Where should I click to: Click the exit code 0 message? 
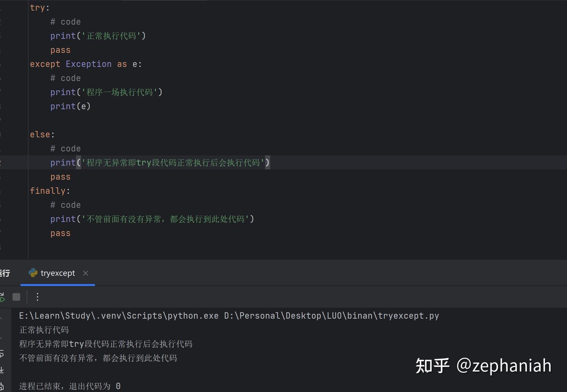point(70,386)
